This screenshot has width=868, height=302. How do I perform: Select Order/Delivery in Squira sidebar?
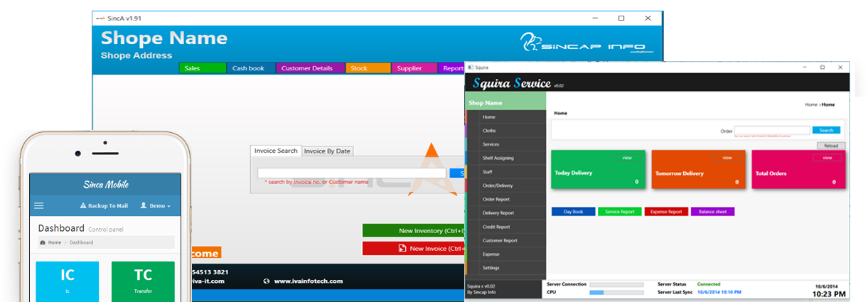[505, 185]
